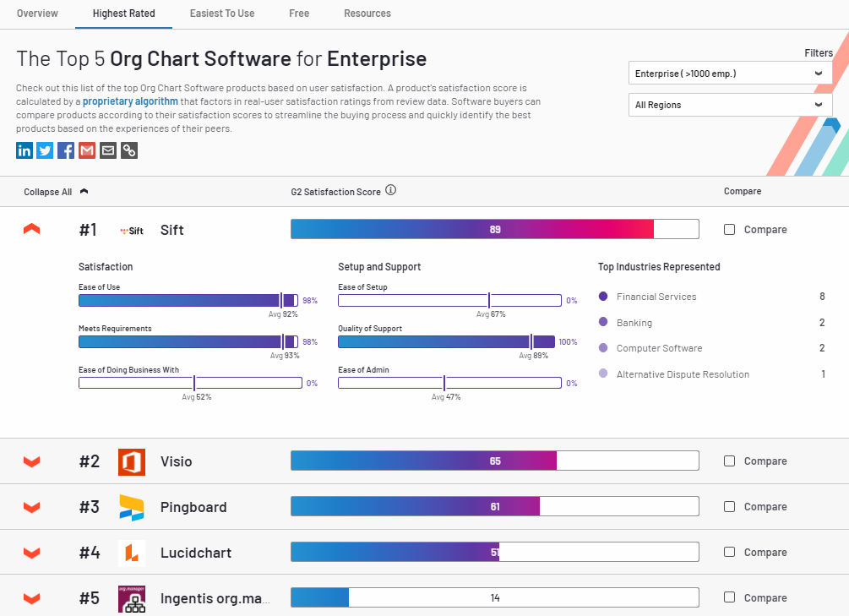Click Sift's satisfaction score bar showing 89
The image size is (849, 616).
point(495,229)
